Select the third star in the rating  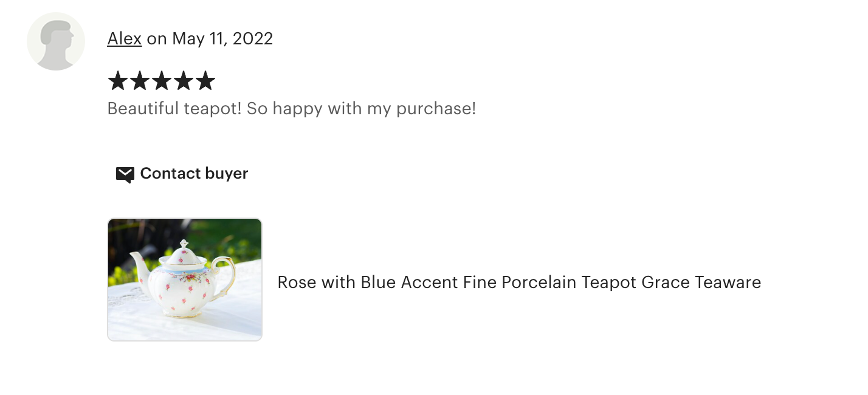tap(161, 81)
